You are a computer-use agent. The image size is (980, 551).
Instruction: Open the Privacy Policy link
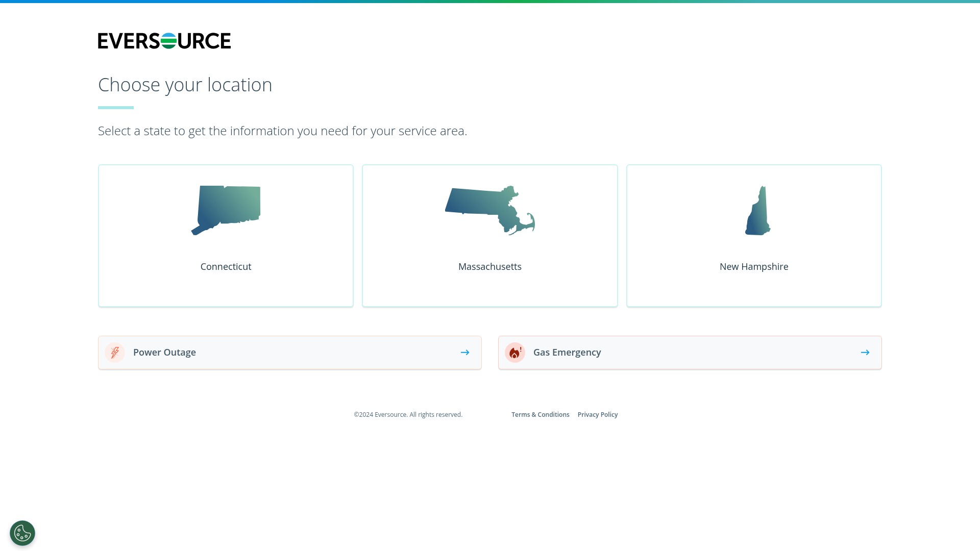pyautogui.click(x=598, y=415)
